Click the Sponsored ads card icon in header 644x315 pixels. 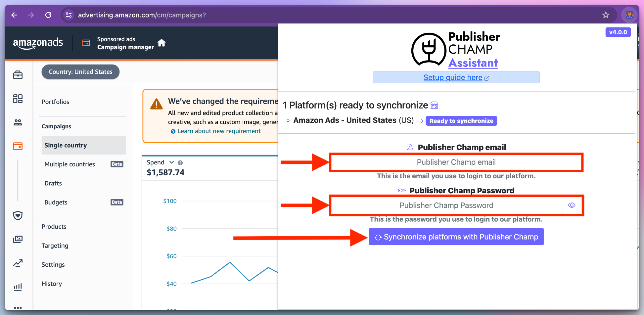(86, 43)
